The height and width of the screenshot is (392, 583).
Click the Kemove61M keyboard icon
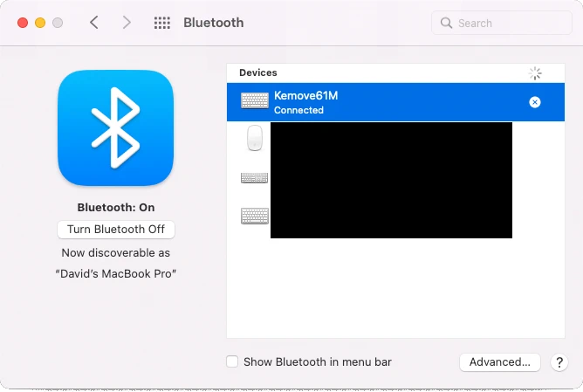[x=255, y=101]
